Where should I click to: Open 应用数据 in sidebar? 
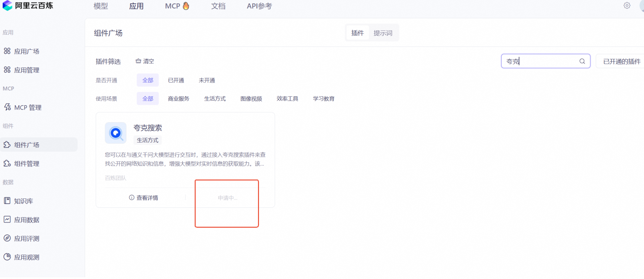26,220
